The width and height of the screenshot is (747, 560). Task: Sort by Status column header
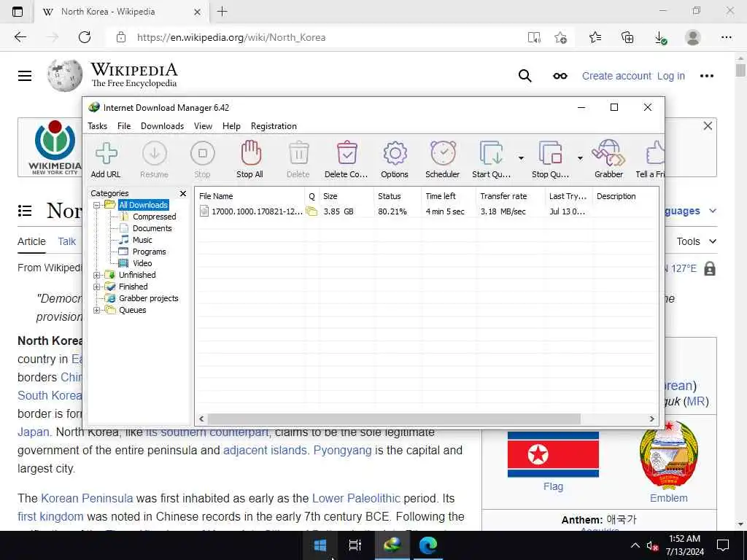tap(398, 196)
